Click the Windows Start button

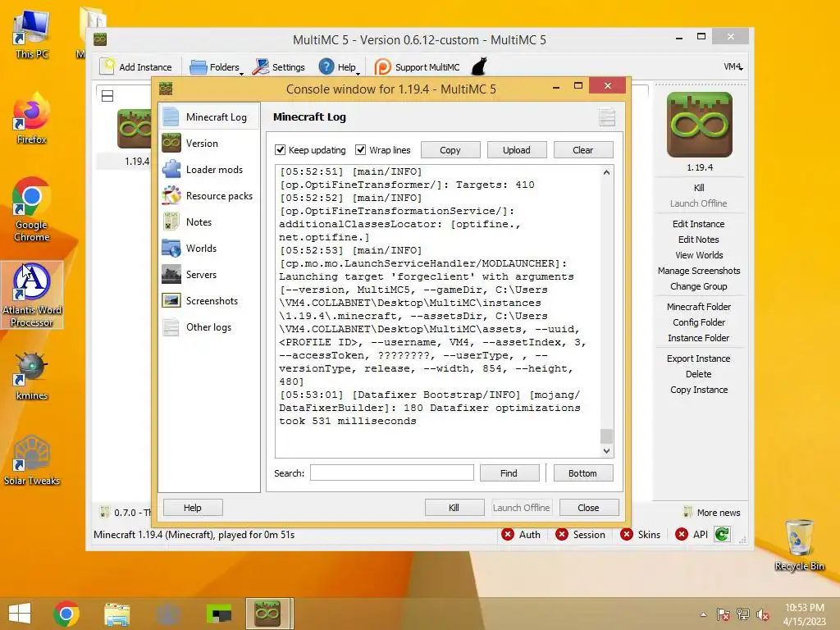[x=20, y=614]
